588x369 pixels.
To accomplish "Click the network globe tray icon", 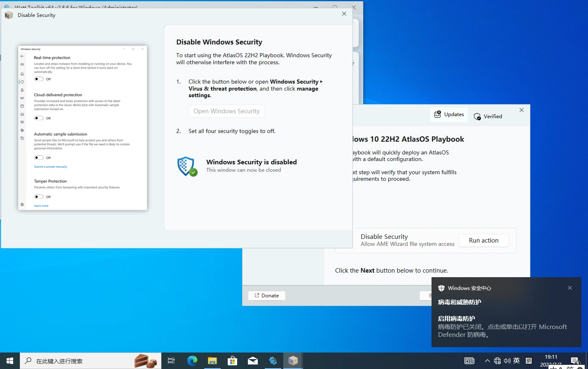I will [497, 361].
